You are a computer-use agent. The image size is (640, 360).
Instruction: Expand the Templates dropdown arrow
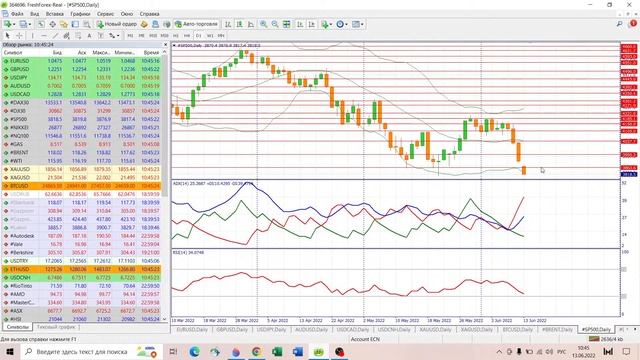pos(362,24)
